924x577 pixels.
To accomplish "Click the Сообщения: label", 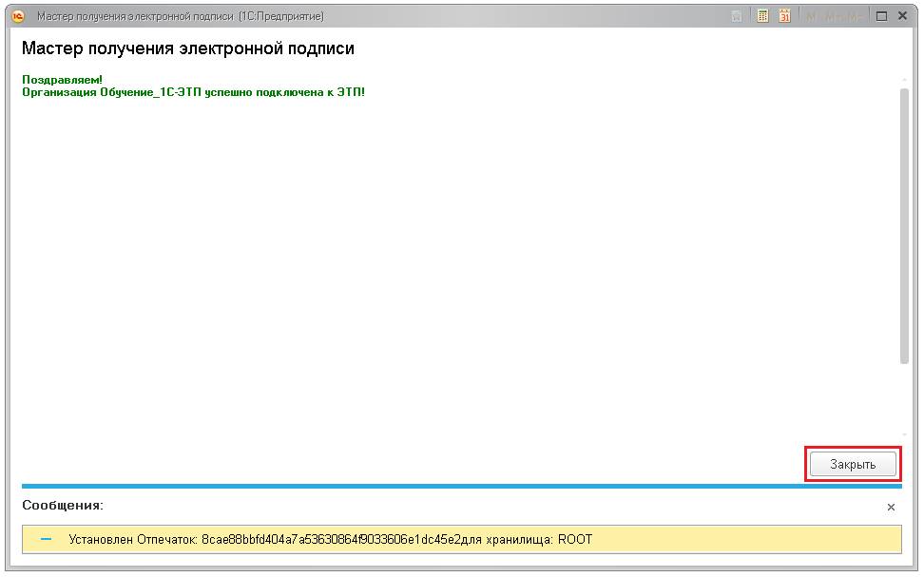I will [x=63, y=505].
